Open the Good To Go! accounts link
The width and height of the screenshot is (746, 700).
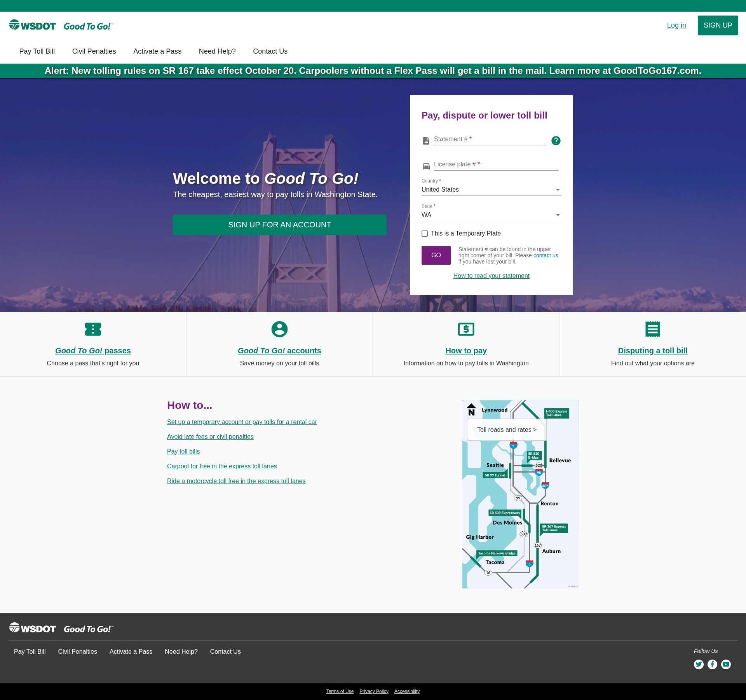(279, 351)
